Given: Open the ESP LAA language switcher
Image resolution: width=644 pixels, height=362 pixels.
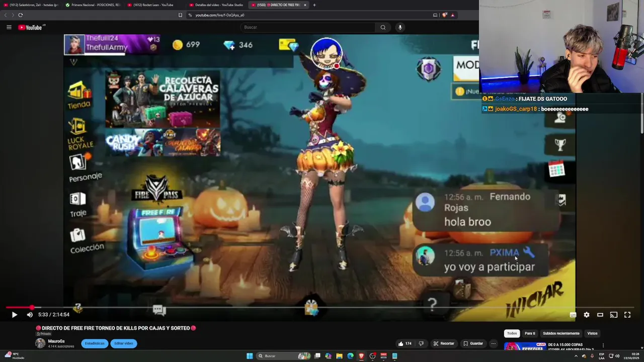Looking at the screenshot, I should [x=602, y=356].
